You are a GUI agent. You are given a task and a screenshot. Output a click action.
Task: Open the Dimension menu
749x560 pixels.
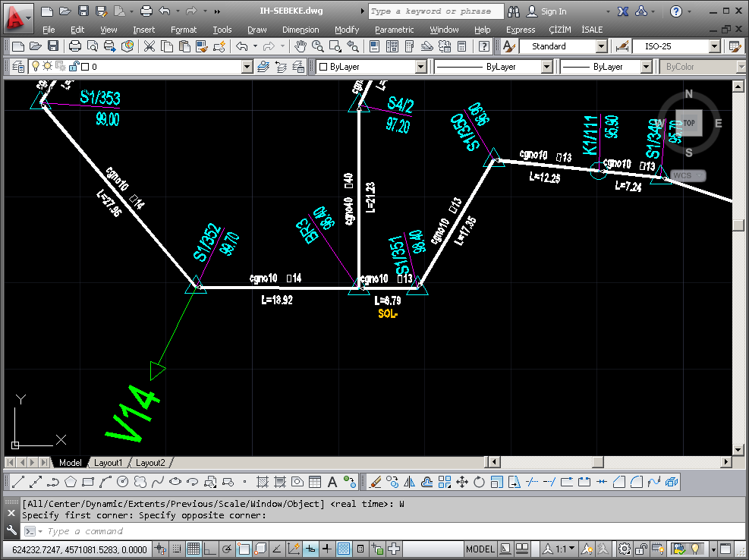pos(301,30)
